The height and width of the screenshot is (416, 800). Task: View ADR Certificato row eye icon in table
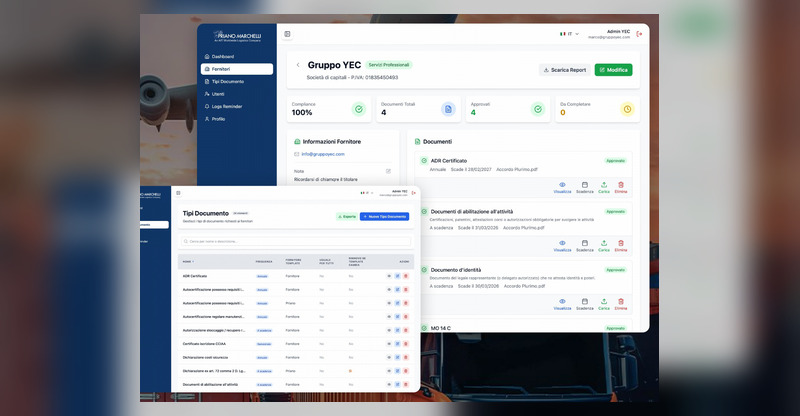point(389,276)
